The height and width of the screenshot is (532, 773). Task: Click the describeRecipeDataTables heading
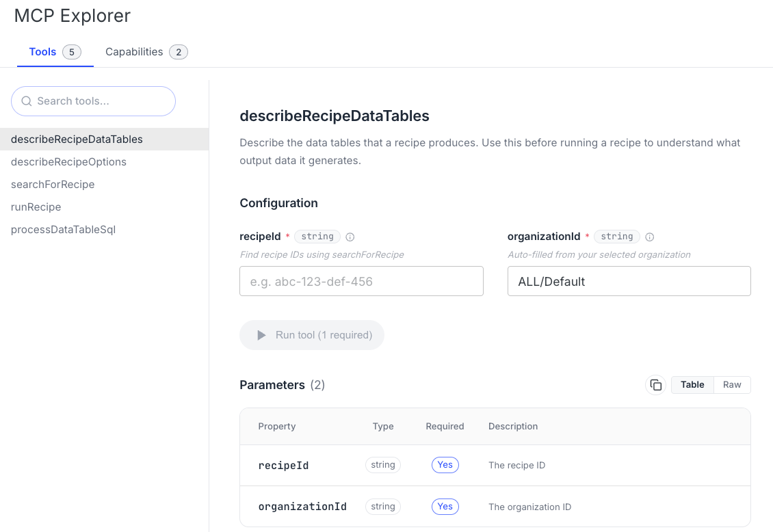point(335,116)
